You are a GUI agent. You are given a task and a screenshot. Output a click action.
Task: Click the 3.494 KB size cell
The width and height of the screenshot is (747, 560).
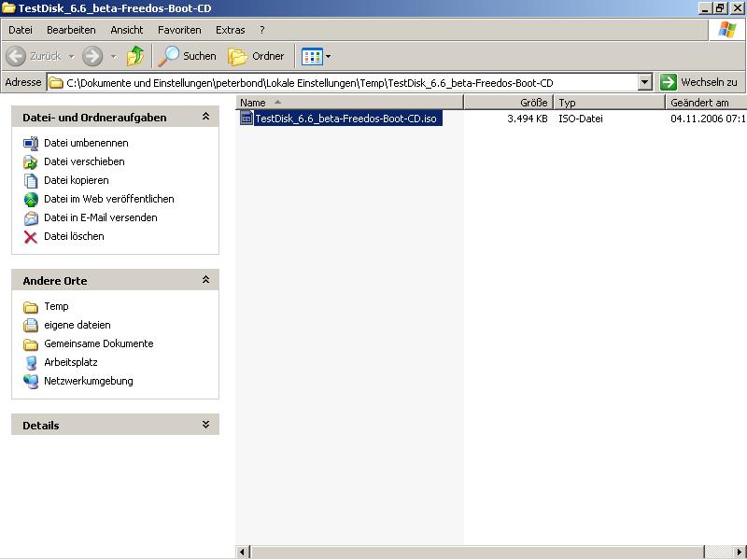pos(527,119)
